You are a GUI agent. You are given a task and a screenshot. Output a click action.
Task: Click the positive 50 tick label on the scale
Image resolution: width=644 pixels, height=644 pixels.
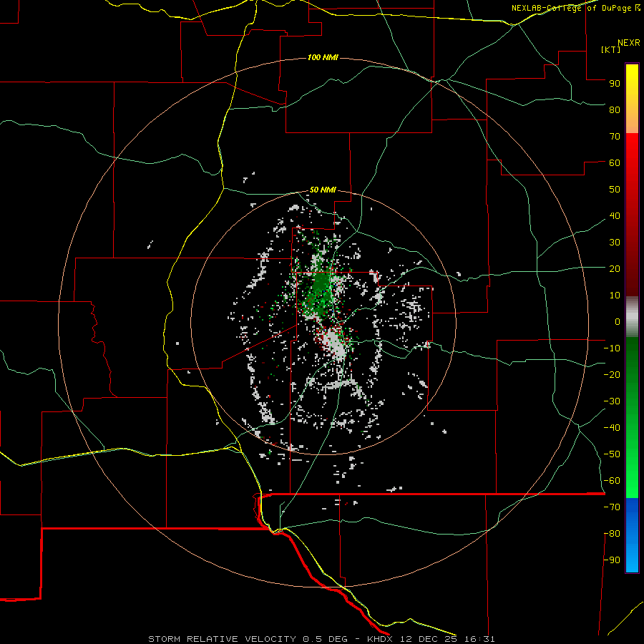(x=615, y=190)
